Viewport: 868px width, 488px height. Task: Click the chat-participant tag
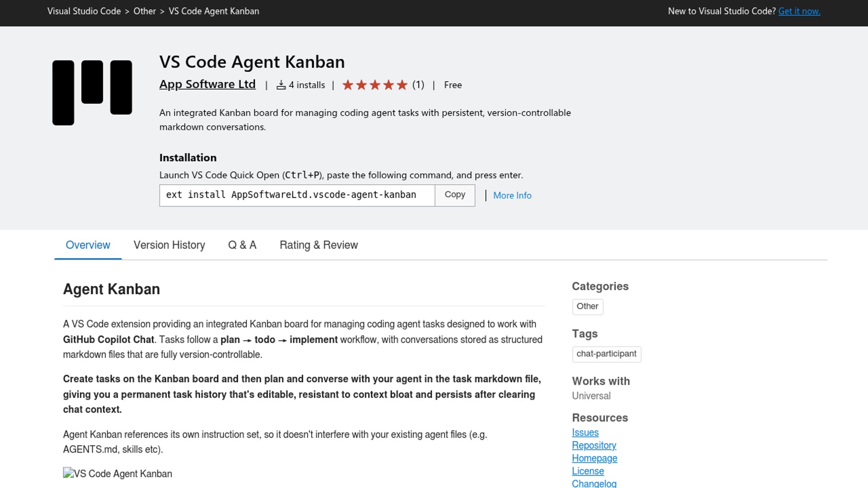click(x=606, y=354)
